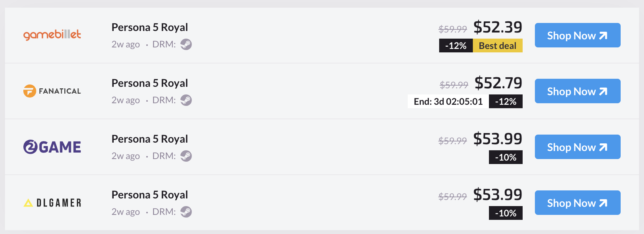Click the $52.39 Gamebillet price
The image size is (644, 234).
(x=498, y=27)
